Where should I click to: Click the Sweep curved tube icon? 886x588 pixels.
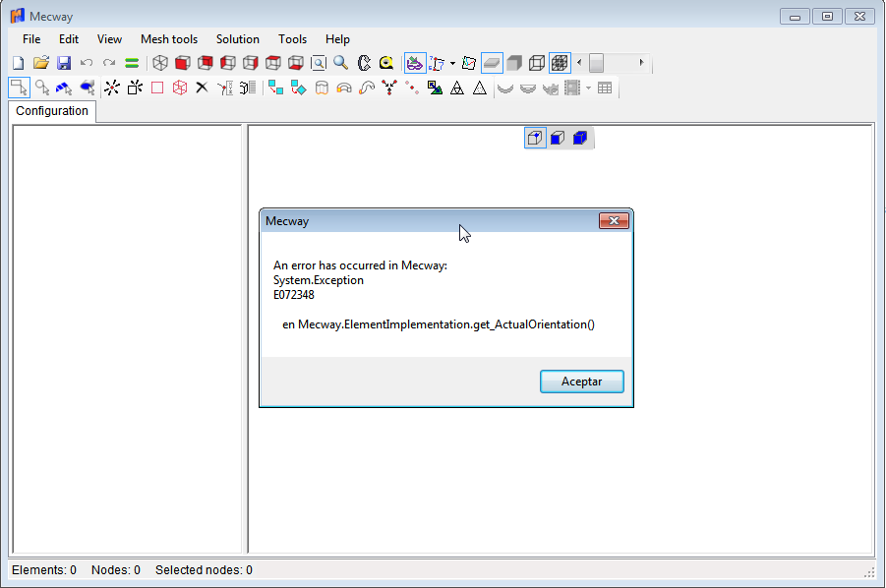tap(367, 88)
